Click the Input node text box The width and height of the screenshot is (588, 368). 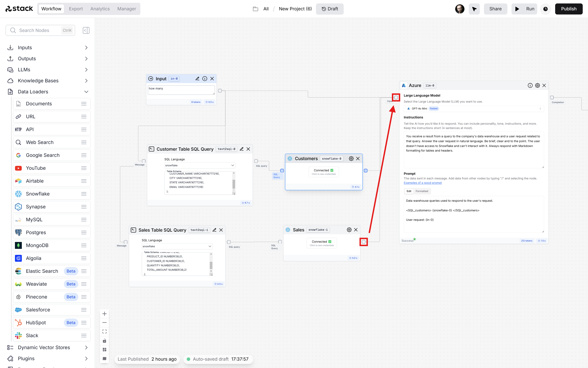(x=181, y=90)
